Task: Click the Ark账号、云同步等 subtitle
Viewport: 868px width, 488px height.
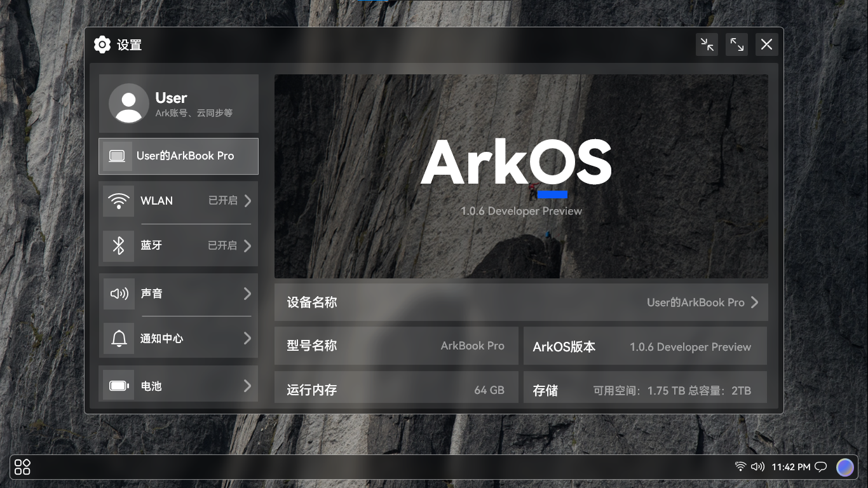Action: 194,113
